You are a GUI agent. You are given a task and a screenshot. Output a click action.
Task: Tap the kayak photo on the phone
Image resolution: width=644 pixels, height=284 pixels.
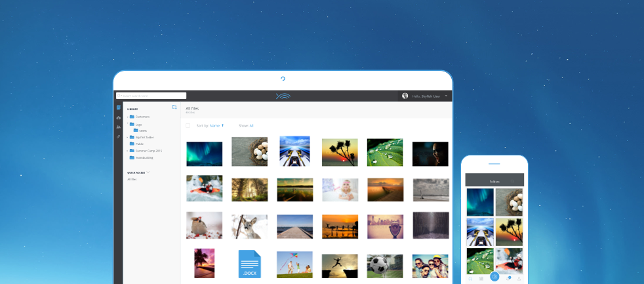point(510,261)
